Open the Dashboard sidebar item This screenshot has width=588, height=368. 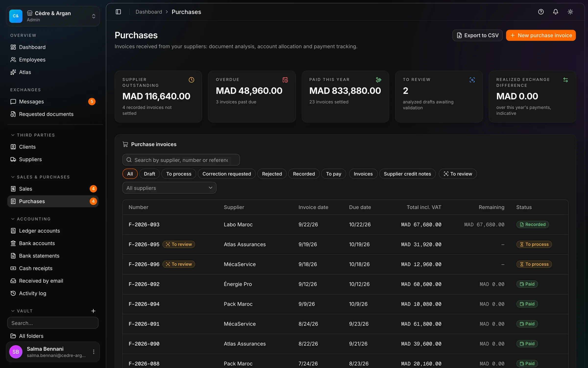coord(53,47)
